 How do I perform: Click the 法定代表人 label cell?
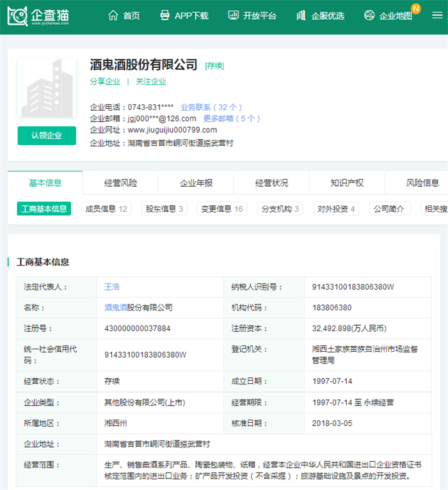coord(56,287)
